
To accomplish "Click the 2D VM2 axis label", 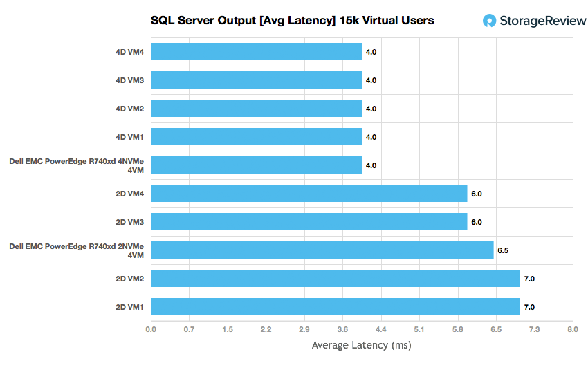I will tap(130, 279).
